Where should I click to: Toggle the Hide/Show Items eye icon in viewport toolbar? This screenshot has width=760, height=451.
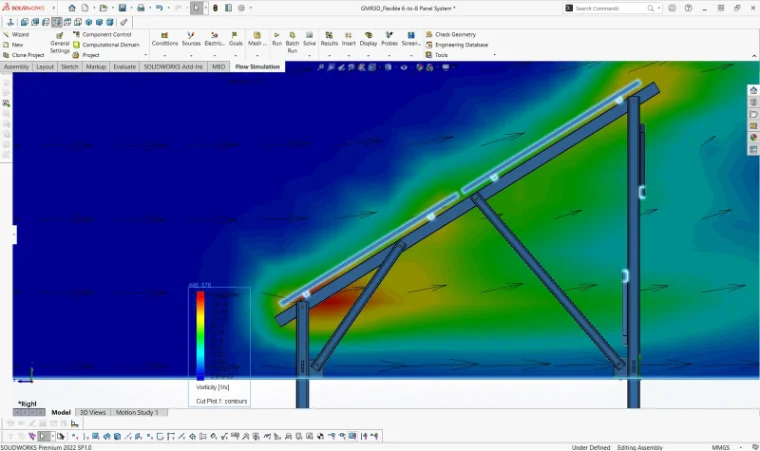pos(404,67)
